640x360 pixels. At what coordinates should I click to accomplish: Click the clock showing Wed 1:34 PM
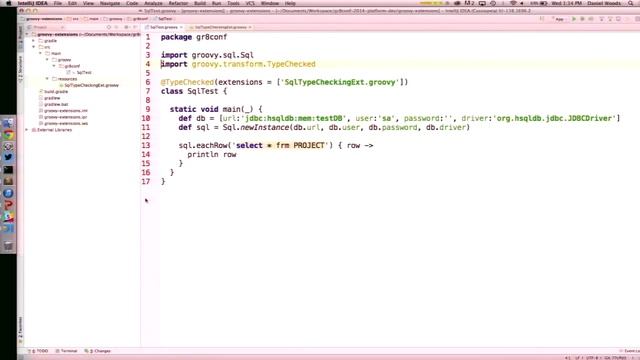(566, 3)
